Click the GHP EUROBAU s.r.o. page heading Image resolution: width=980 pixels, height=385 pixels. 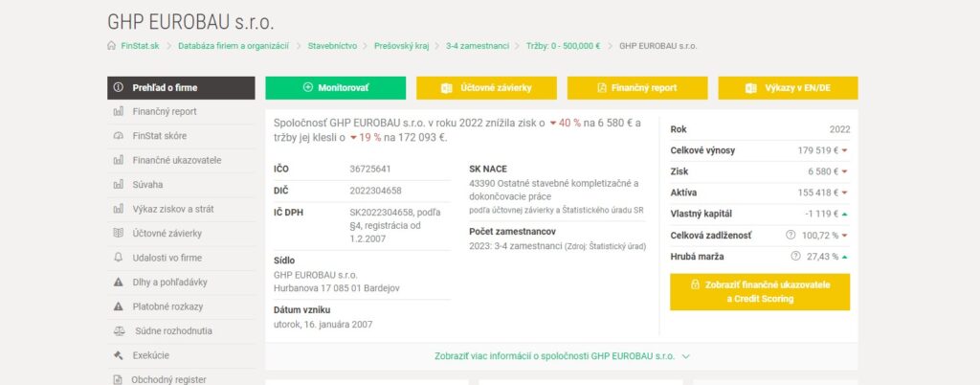190,22
